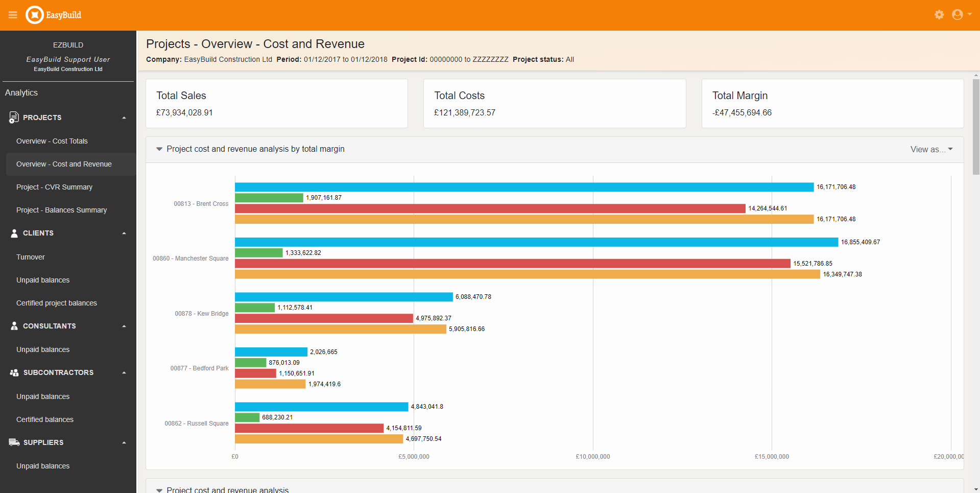Image resolution: width=980 pixels, height=493 pixels.
Task: Open the View as… dropdown
Action: [931, 149]
